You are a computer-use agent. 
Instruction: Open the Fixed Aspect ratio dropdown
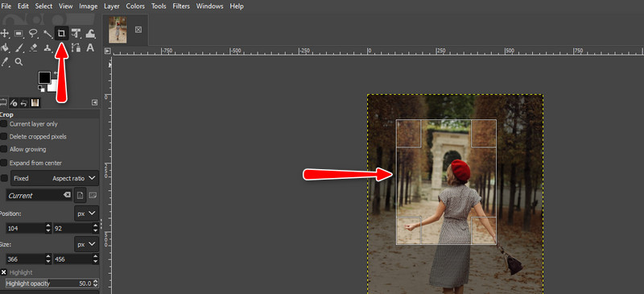(x=55, y=179)
